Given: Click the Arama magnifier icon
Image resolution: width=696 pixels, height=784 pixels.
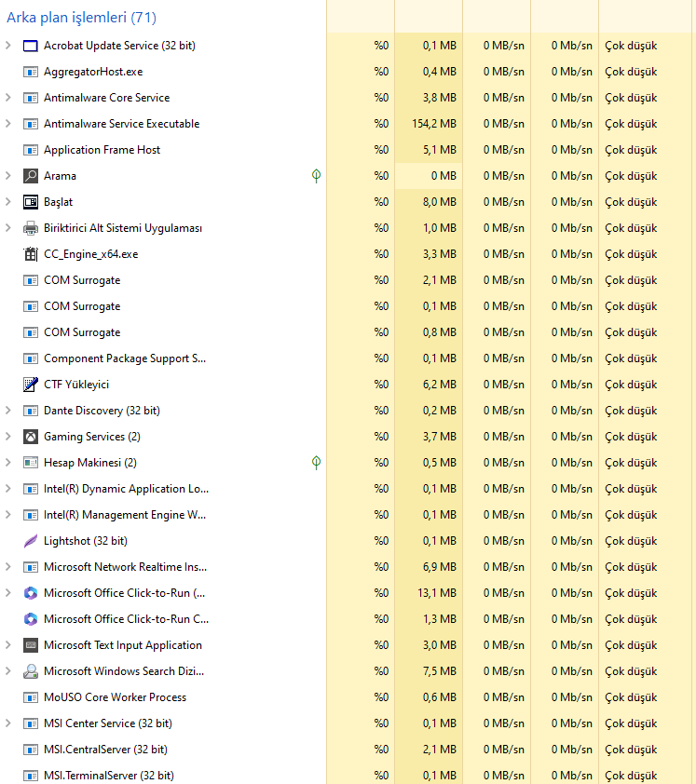Looking at the screenshot, I should coord(31,175).
